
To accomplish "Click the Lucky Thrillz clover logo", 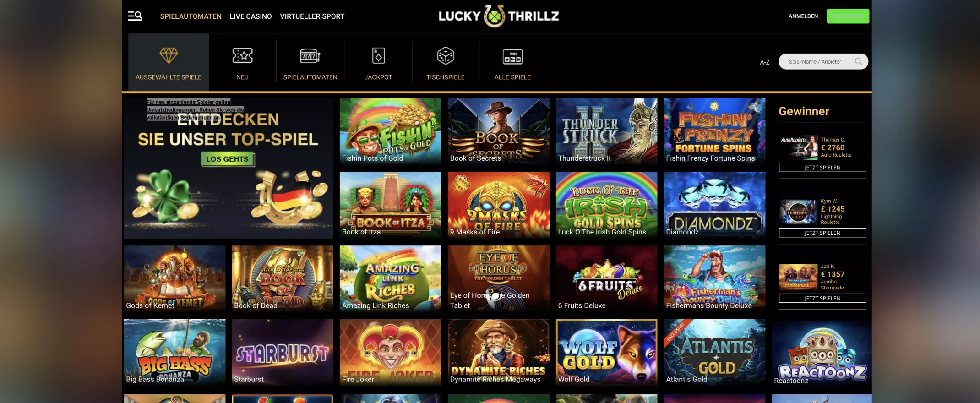I will click(x=495, y=16).
